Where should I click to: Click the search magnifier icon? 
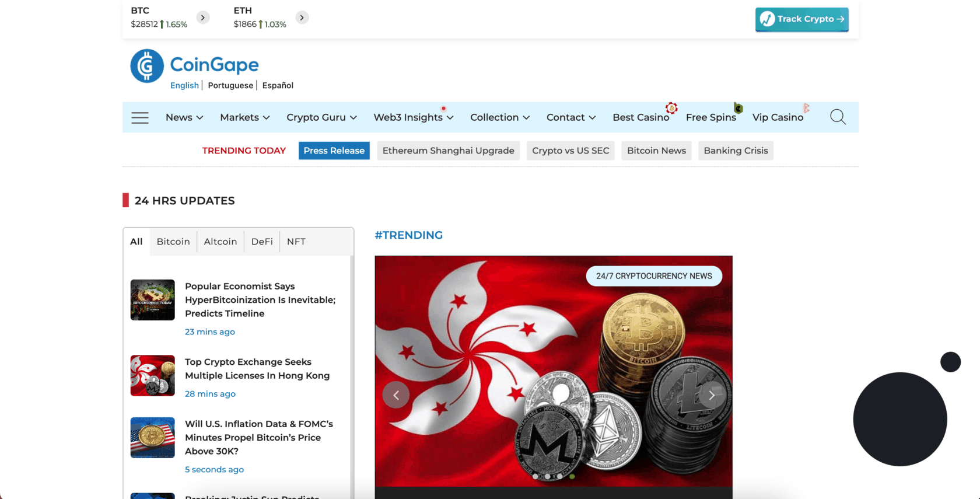[838, 117]
